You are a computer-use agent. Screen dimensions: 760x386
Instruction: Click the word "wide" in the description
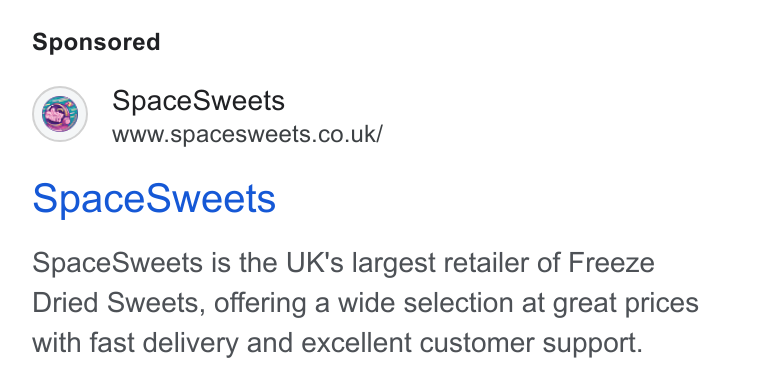366,303
